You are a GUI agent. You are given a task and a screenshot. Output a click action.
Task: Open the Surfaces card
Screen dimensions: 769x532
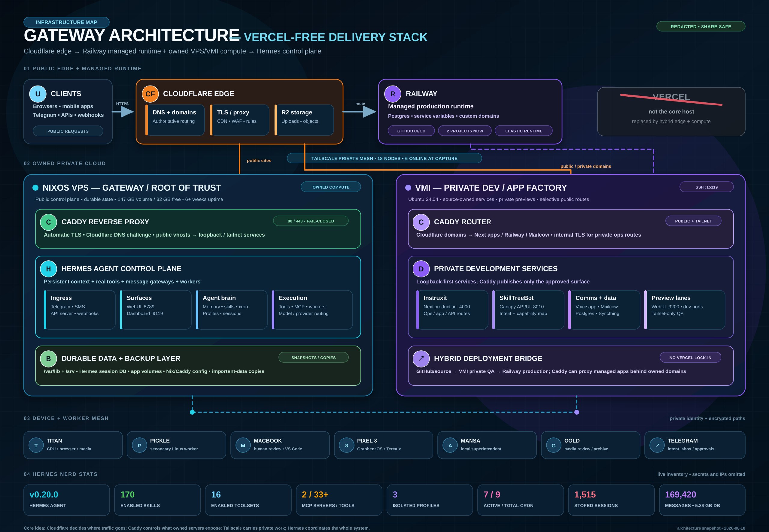(155, 310)
